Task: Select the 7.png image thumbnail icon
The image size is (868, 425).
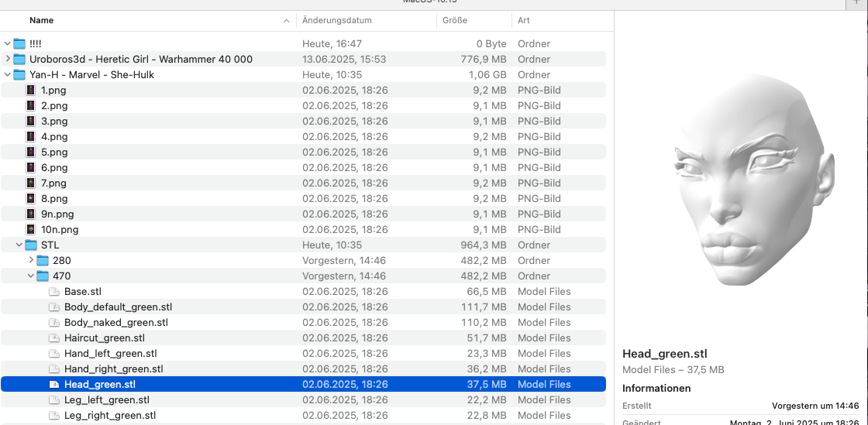Action: pos(31,183)
